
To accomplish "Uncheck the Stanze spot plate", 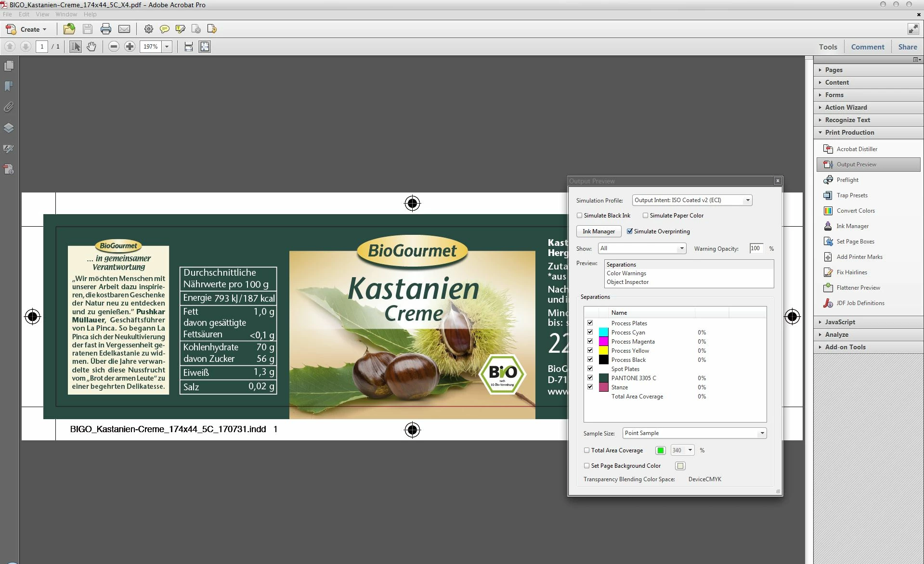I will click(x=590, y=387).
